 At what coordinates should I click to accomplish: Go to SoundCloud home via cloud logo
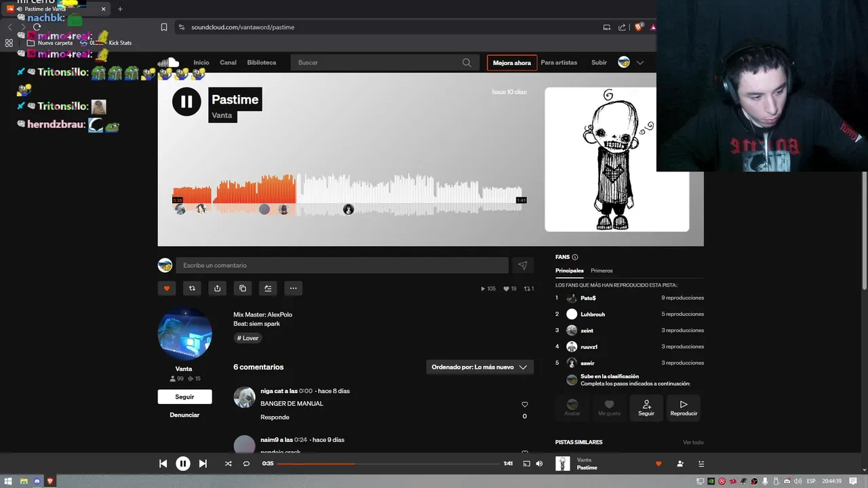tap(168, 62)
